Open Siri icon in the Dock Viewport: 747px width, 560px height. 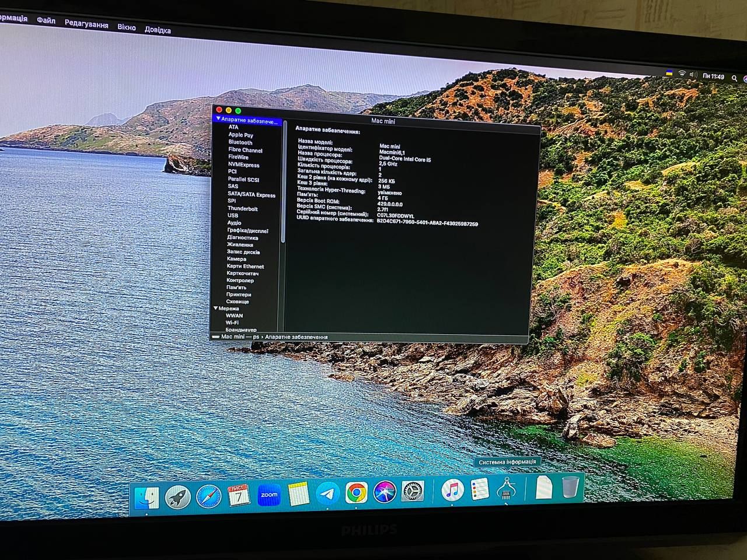click(385, 492)
